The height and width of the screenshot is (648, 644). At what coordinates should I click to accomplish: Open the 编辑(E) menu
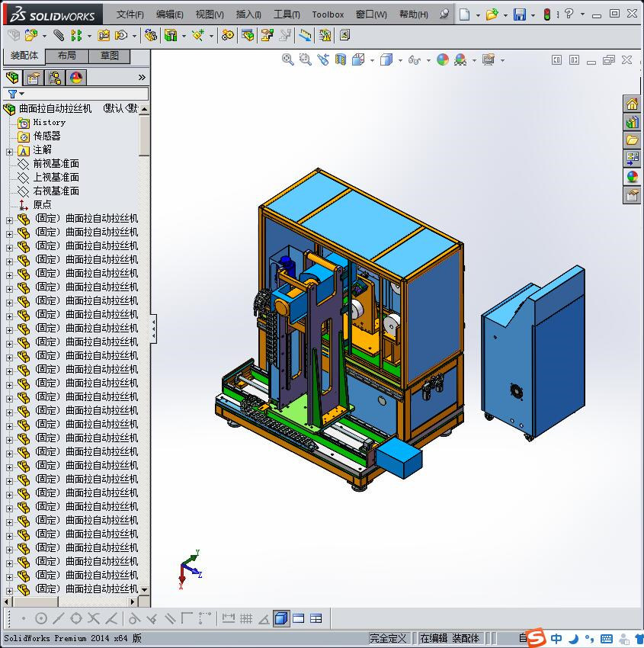169,14
